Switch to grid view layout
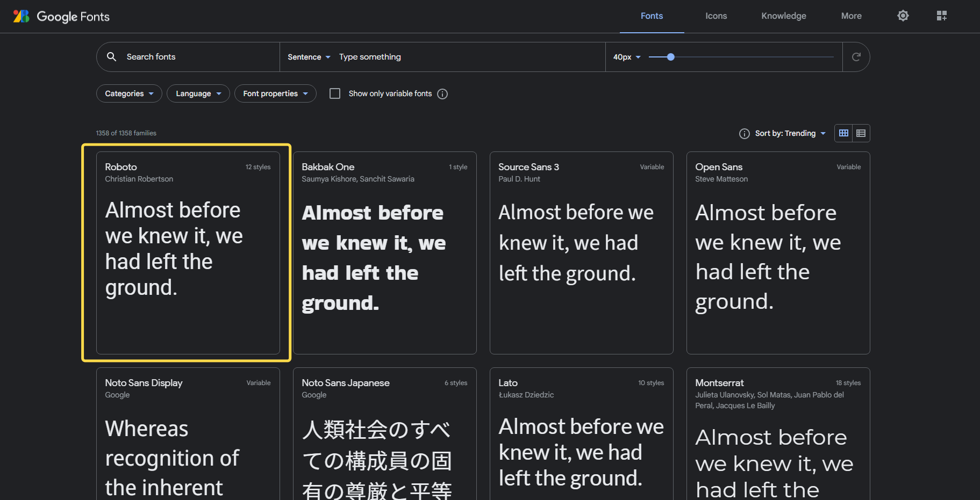This screenshot has width=980, height=500. (x=843, y=133)
